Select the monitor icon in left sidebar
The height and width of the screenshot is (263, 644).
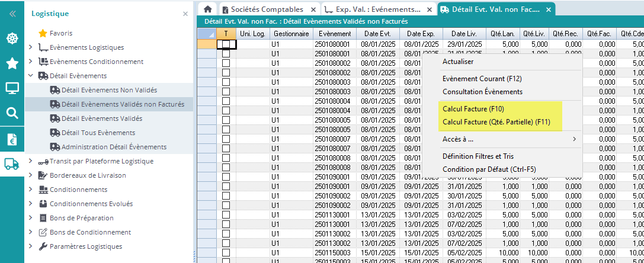pos(12,88)
